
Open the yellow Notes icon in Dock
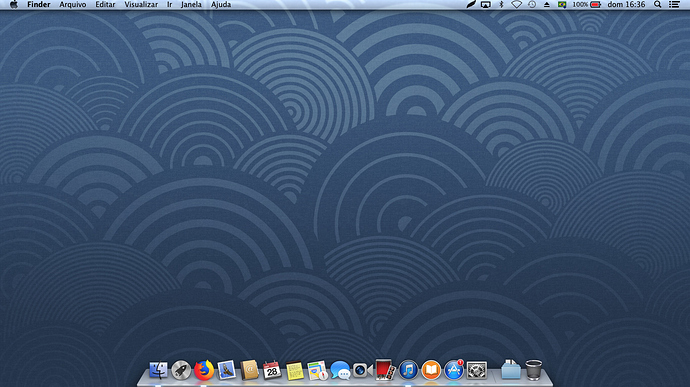point(295,370)
